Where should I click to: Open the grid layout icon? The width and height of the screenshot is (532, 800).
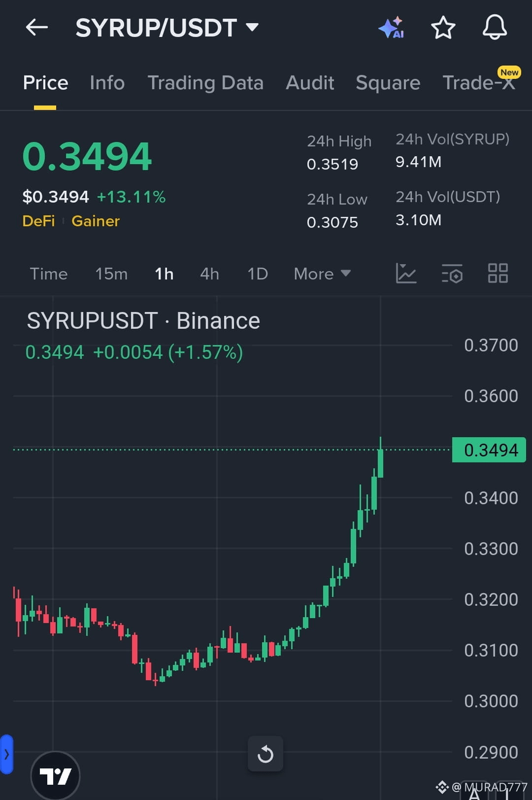pos(498,273)
